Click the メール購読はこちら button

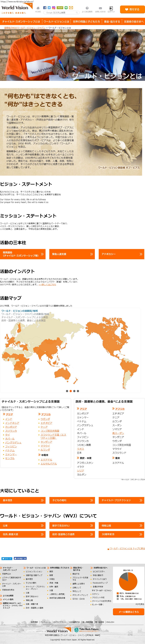coord(129,612)
